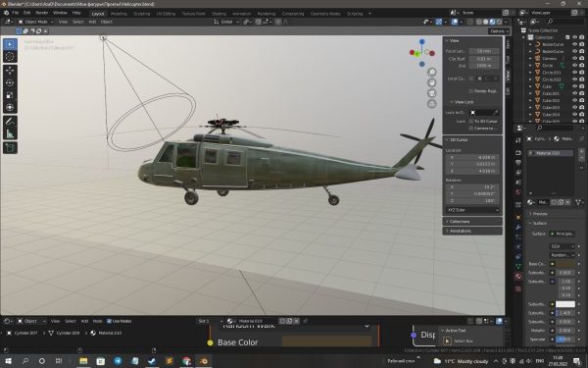588x368 pixels.
Task: Select the Annotate tool
Action: click(10, 122)
